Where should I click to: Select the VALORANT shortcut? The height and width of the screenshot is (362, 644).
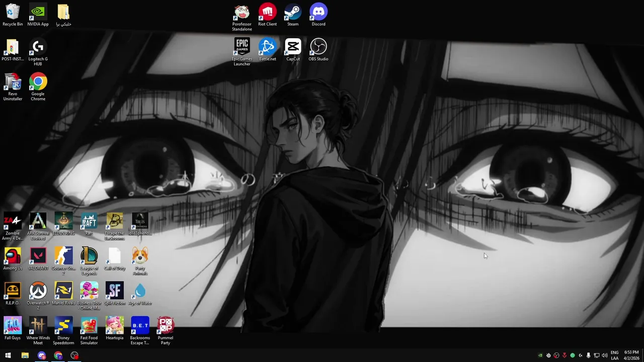coord(38,259)
